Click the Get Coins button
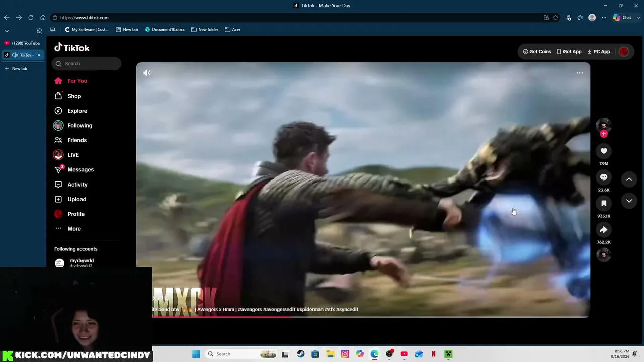Viewport: 644px width, 362px height. pos(537,52)
